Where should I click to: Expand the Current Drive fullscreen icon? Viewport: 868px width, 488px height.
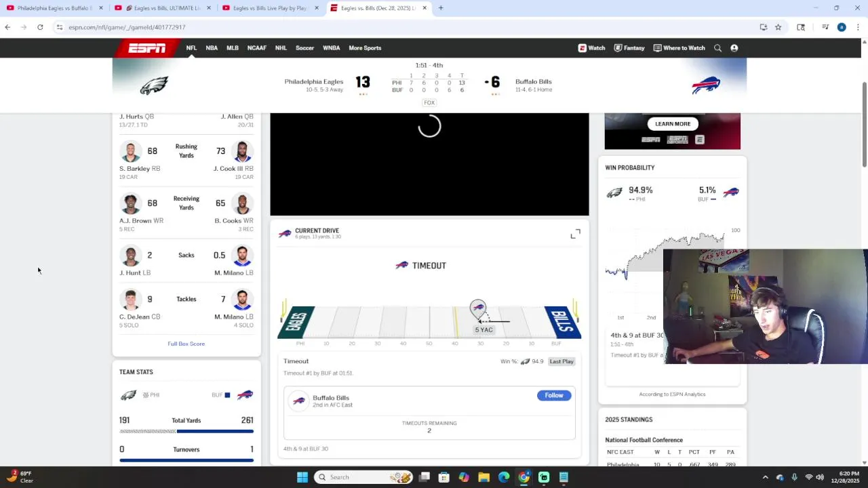(575, 234)
